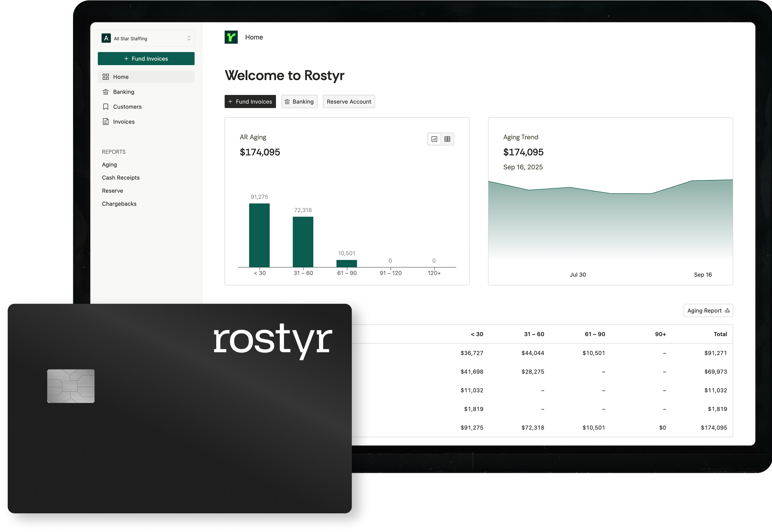Click the tallest bar for under 30 days
The height and width of the screenshot is (532, 772).
pyautogui.click(x=259, y=235)
